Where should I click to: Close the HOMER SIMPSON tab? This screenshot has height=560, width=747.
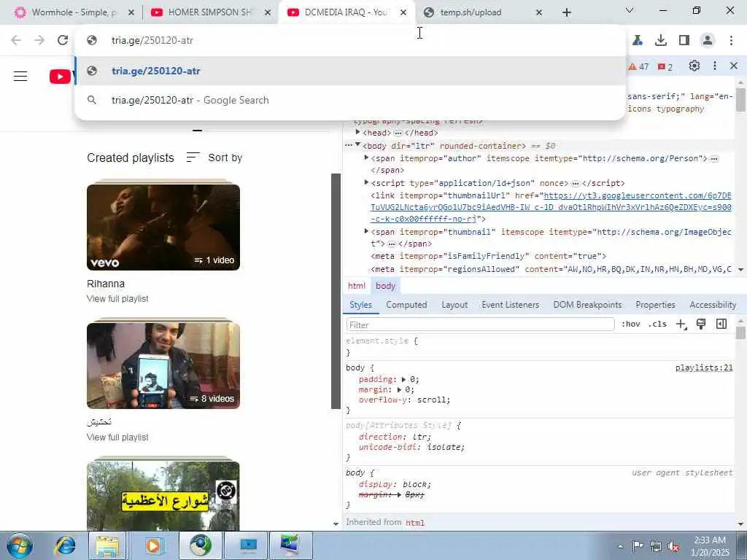268,13
